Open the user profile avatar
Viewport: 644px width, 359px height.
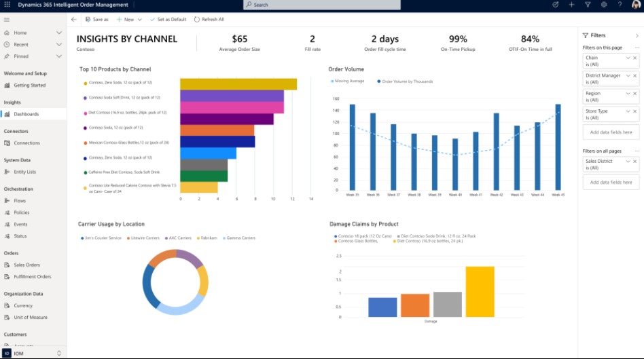(x=636, y=5)
